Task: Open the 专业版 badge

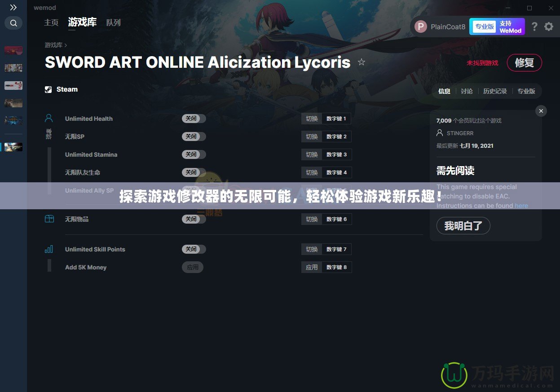Action: tap(485, 26)
